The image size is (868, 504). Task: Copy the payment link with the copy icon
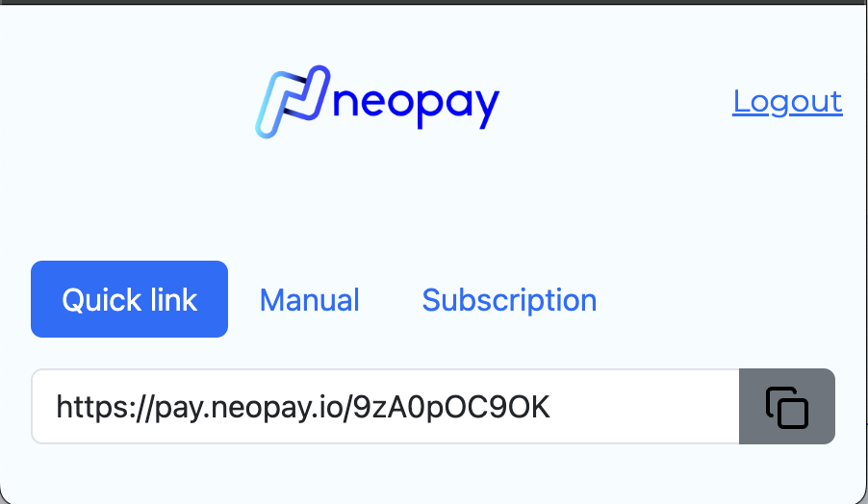pos(786,407)
